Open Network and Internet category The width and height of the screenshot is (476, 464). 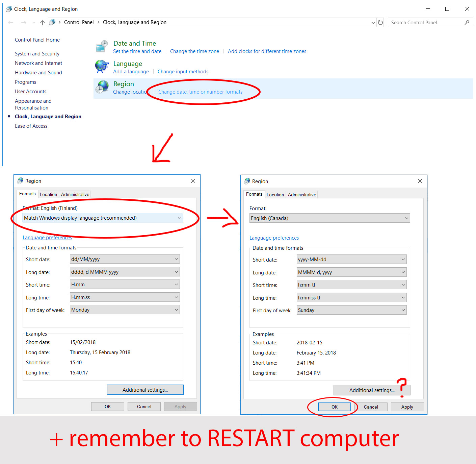click(38, 63)
